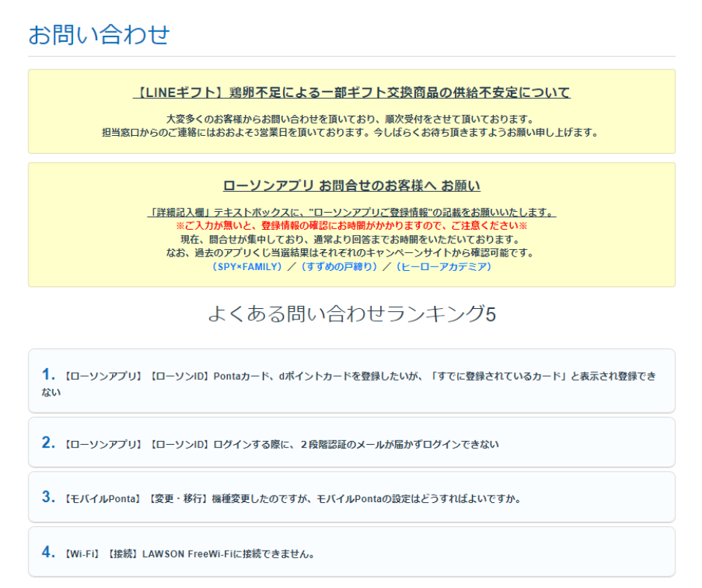Click the お問い合わせ page heading
Image resolution: width=702 pixels, height=588 pixels.
coord(99,34)
